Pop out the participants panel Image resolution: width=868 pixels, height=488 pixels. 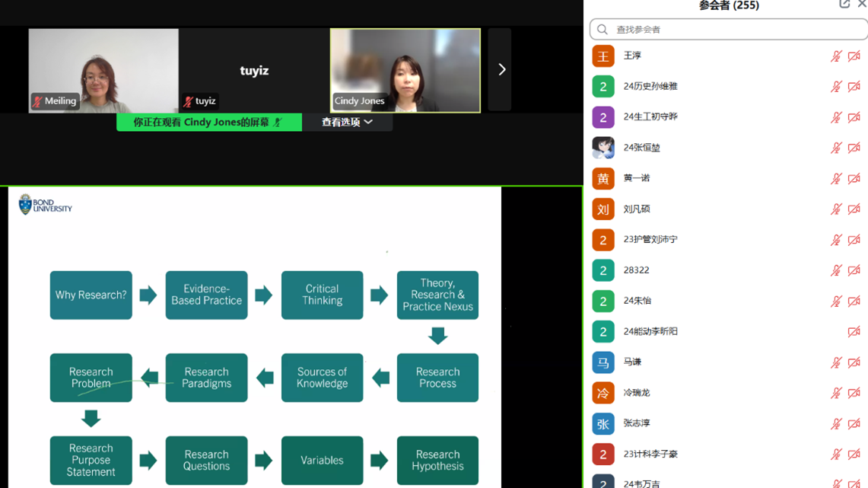coord(844,4)
